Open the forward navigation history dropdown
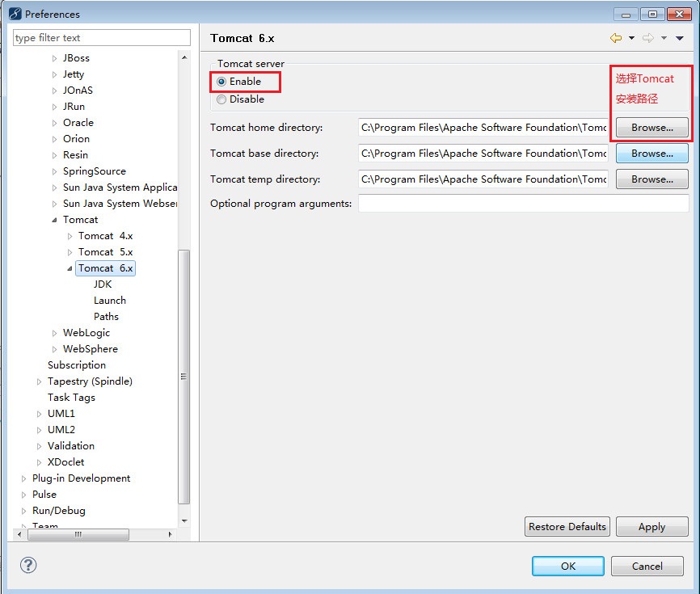 (x=664, y=38)
